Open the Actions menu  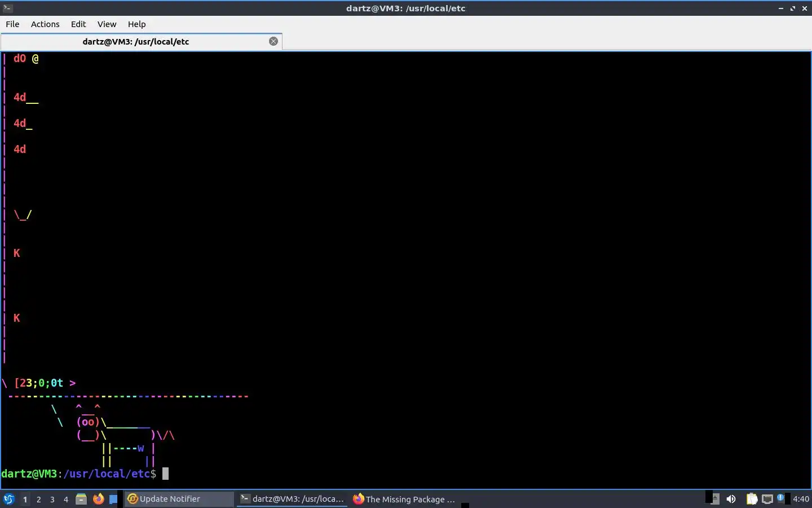[45, 24]
